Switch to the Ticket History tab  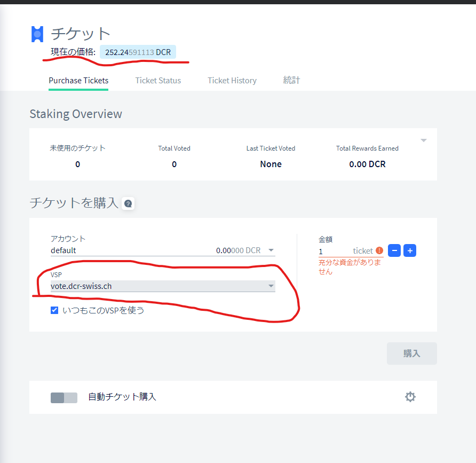click(232, 81)
